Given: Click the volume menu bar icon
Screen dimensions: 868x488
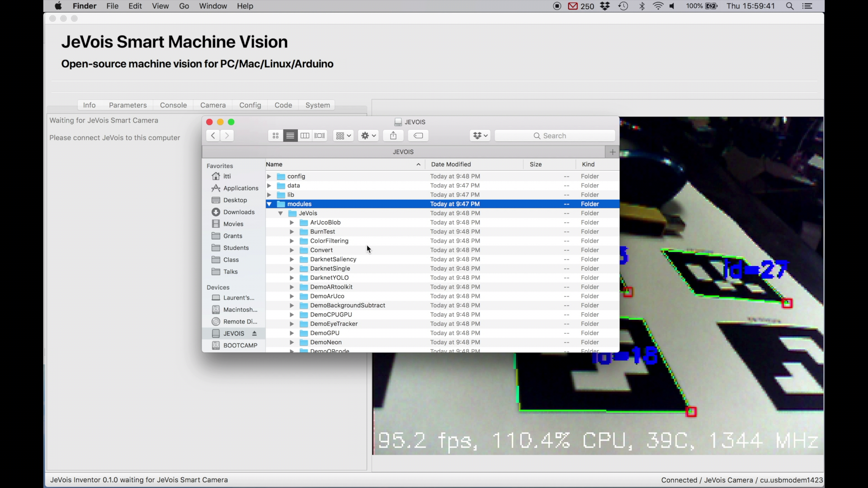Looking at the screenshot, I should coord(672,6).
